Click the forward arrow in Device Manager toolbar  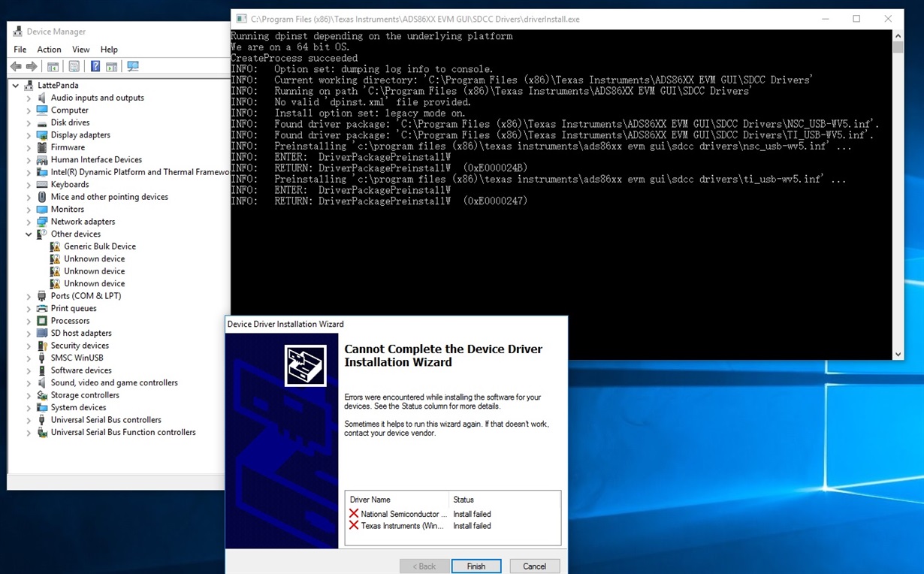click(x=32, y=66)
